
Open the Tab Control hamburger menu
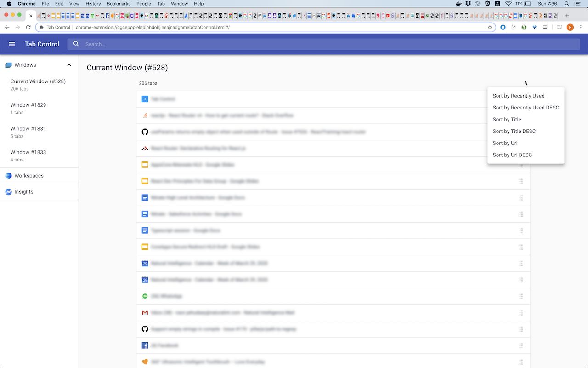[12, 44]
